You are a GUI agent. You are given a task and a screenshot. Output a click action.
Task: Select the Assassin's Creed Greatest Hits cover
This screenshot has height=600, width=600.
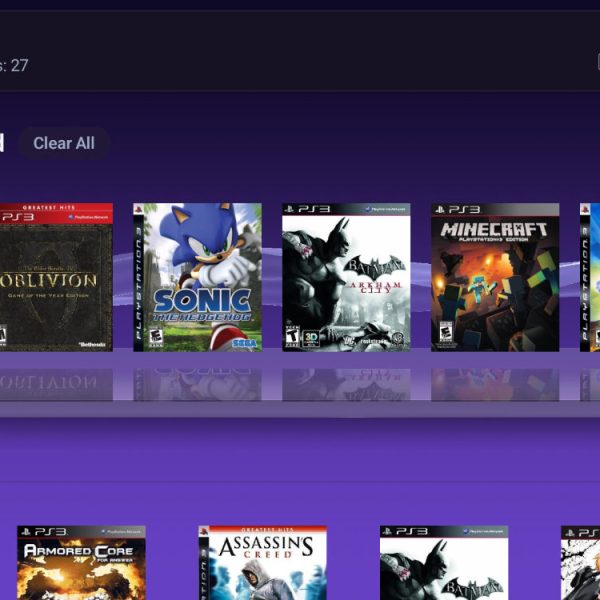262,563
